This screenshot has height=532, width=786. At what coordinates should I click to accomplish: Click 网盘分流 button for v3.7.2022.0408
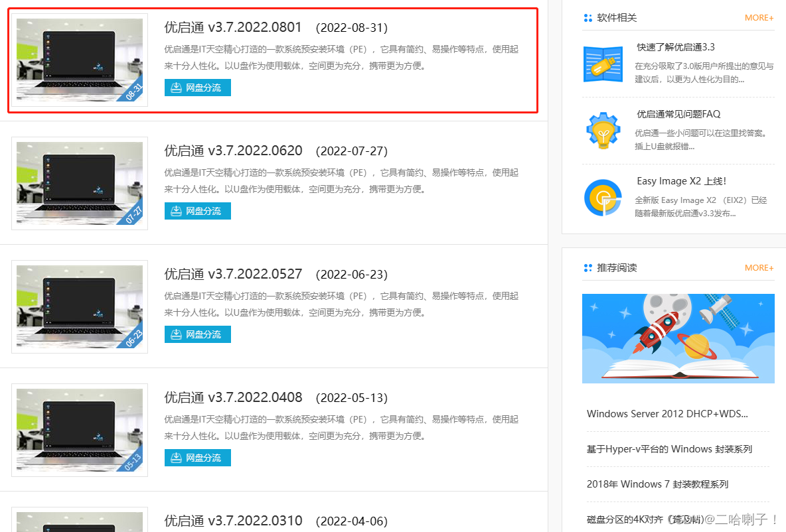point(198,457)
